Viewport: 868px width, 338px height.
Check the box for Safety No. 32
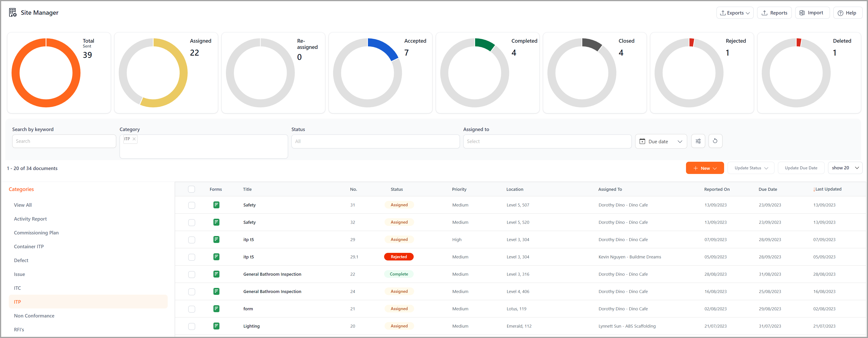pos(191,222)
